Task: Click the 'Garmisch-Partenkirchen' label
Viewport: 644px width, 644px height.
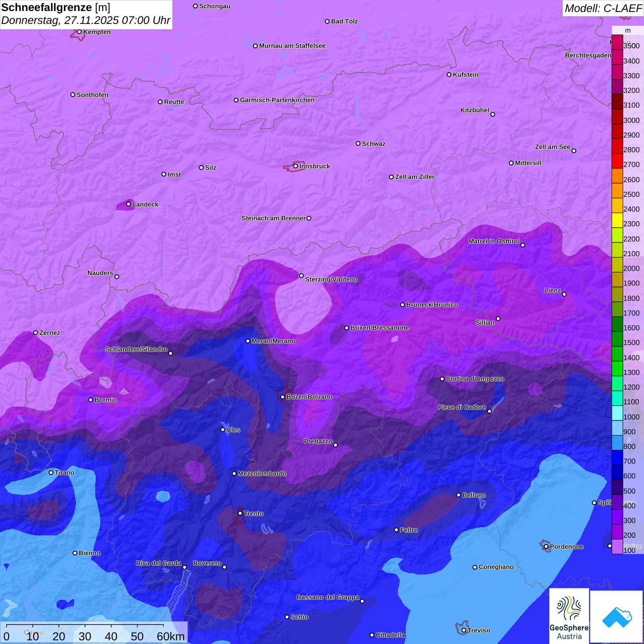Action: 277,100
